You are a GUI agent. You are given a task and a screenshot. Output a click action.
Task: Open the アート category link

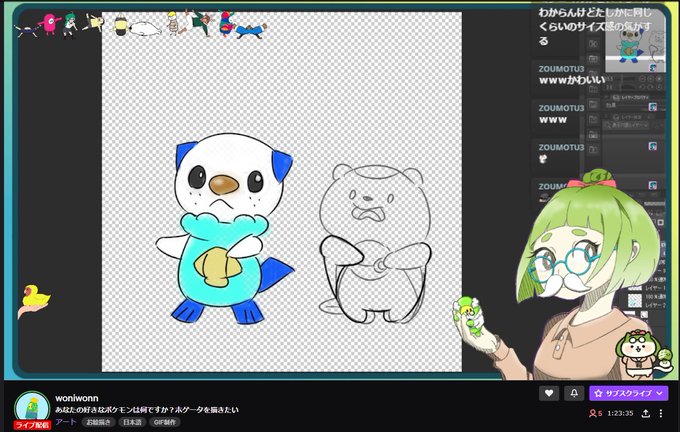pyautogui.click(x=66, y=422)
